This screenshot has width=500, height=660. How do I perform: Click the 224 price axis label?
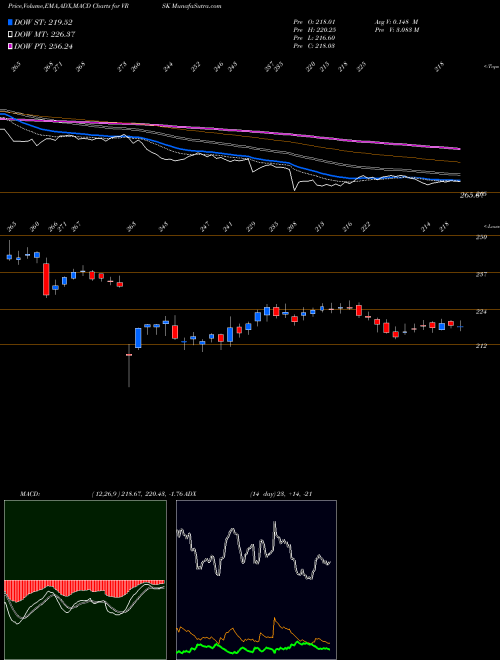(x=482, y=311)
